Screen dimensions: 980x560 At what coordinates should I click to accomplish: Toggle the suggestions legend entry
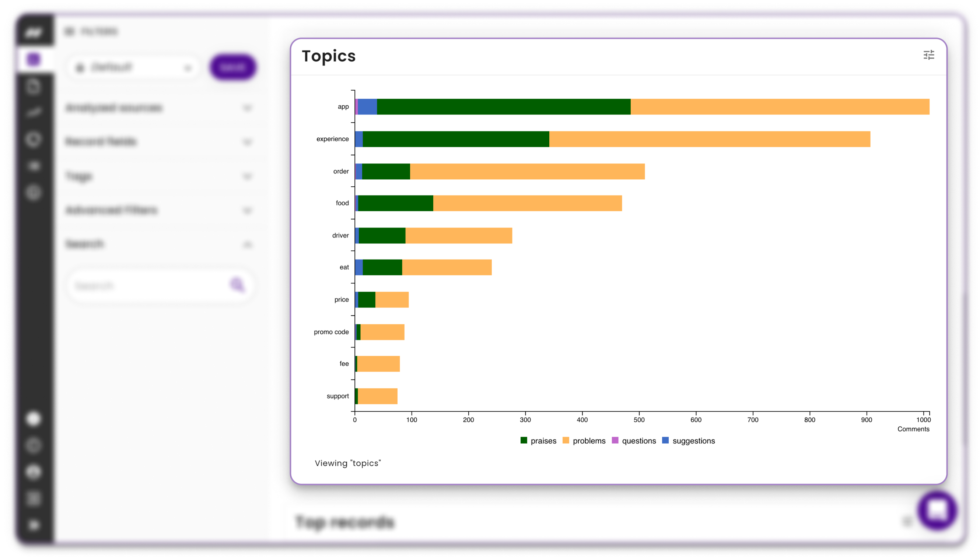(688, 441)
